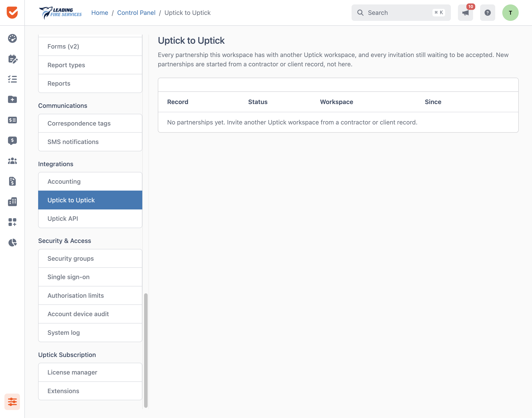532x418 pixels.
Task: Open Accounting integration settings
Action: (x=90, y=181)
